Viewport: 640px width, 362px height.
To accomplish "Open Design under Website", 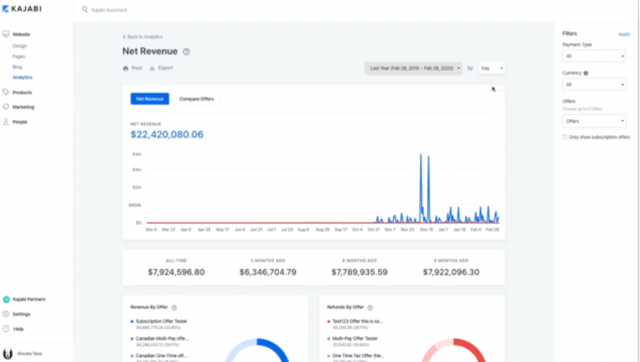I will [20, 46].
